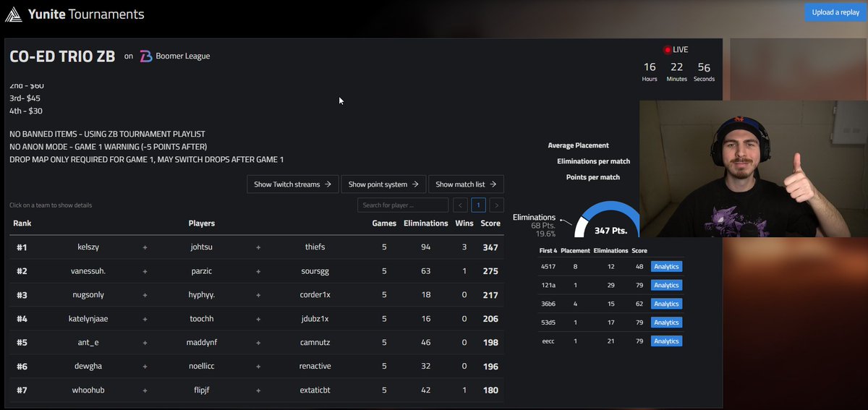Click Points per match stat label
This screenshot has width=868, height=410.
(592, 177)
